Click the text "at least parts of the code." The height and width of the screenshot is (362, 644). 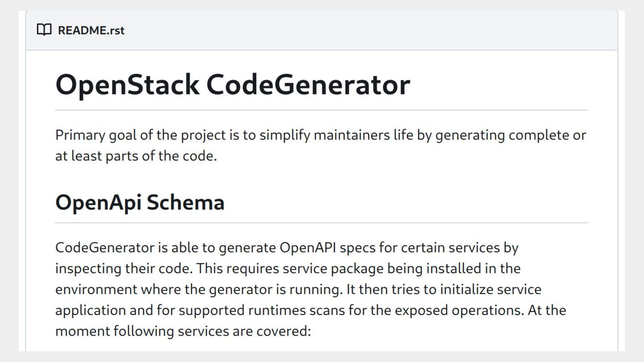point(136,156)
